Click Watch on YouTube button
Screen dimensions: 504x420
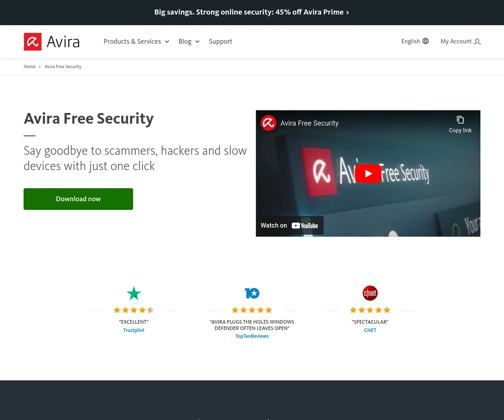(x=289, y=226)
